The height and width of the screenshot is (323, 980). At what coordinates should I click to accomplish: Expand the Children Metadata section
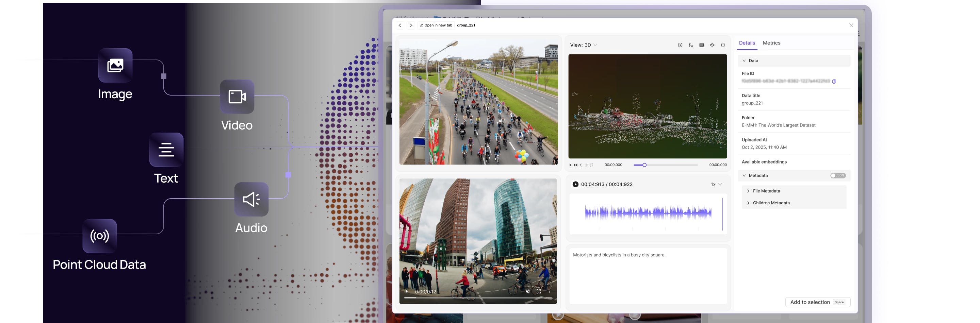pyautogui.click(x=771, y=203)
